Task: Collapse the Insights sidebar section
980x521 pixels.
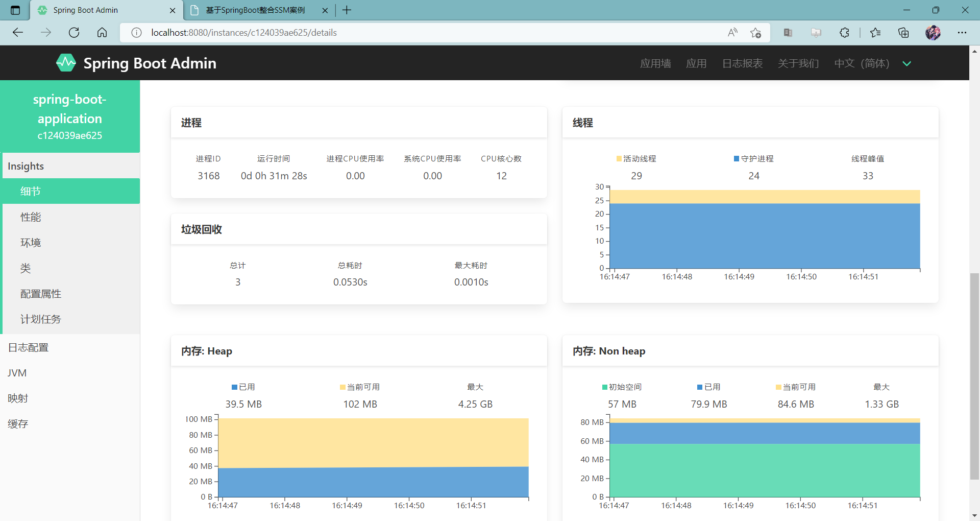Action: pos(71,166)
